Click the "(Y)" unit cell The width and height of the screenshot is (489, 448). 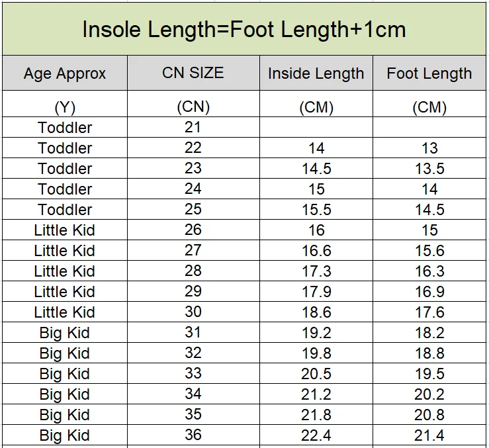pyautogui.click(x=65, y=107)
